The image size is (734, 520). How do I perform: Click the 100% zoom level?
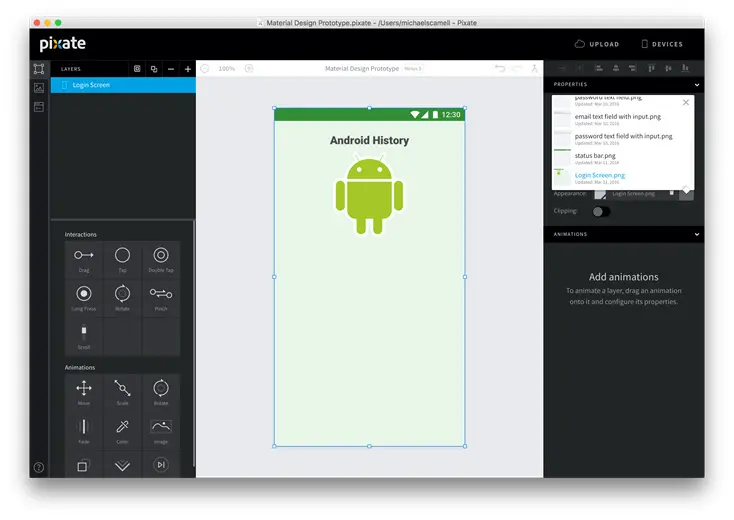click(227, 68)
